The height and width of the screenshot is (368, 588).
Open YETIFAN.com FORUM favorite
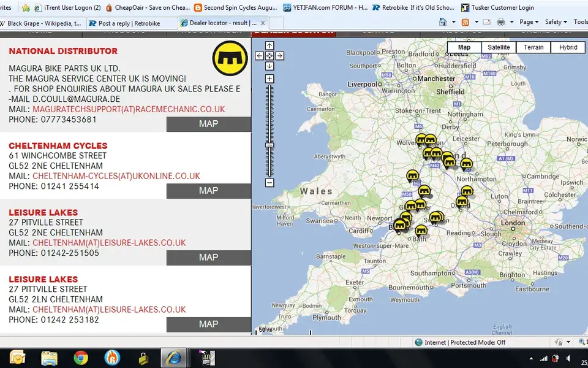pyautogui.click(x=325, y=7)
